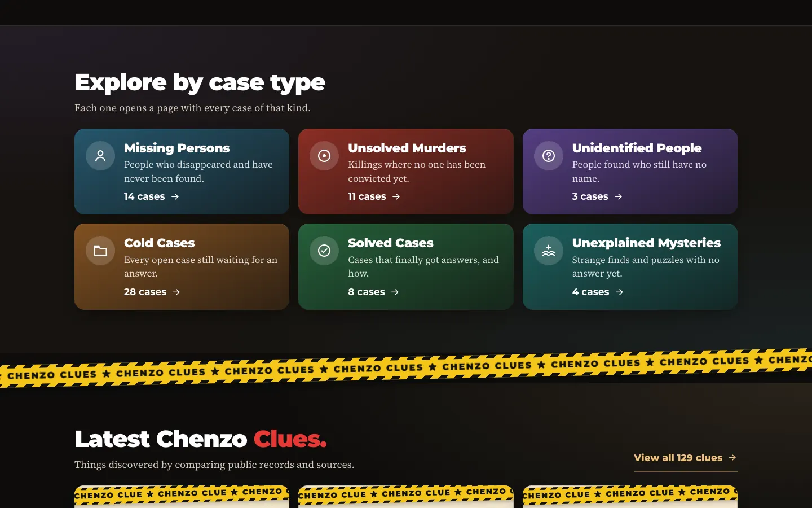Click the arrow next to 3 cases
812x508 pixels.
[x=619, y=196]
